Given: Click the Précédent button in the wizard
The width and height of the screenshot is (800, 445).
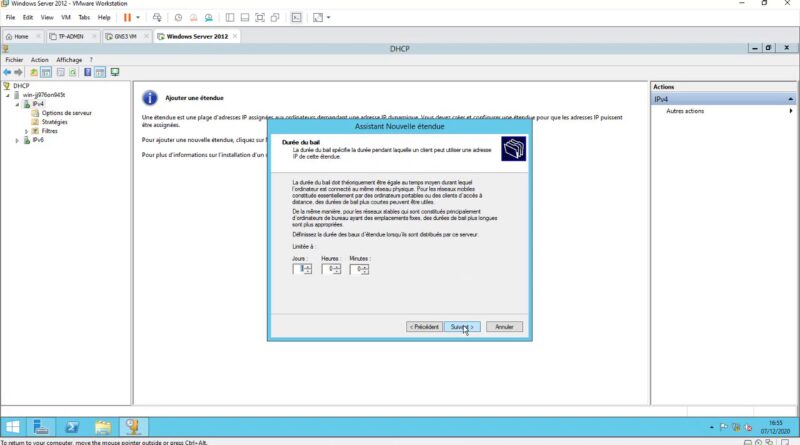Looking at the screenshot, I should [x=424, y=327].
